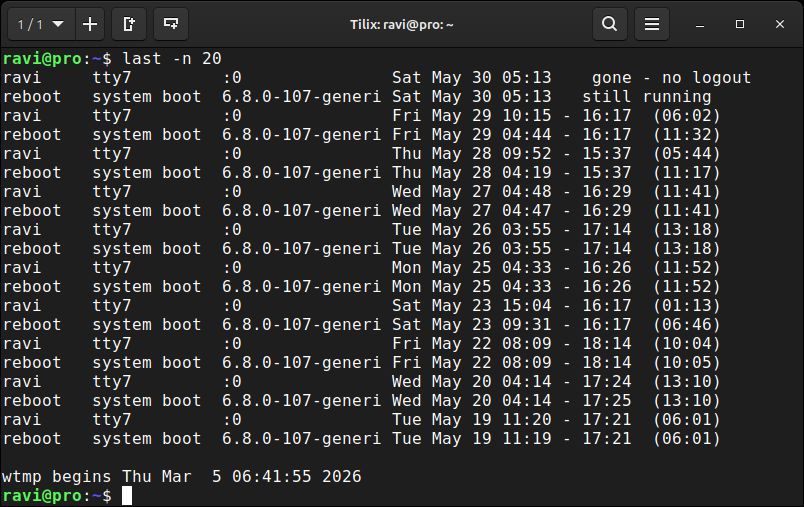Image resolution: width=804 pixels, height=507 pixels.
Task: Click the terminal cursor at the bottom prompt
Action: [127, 496]
